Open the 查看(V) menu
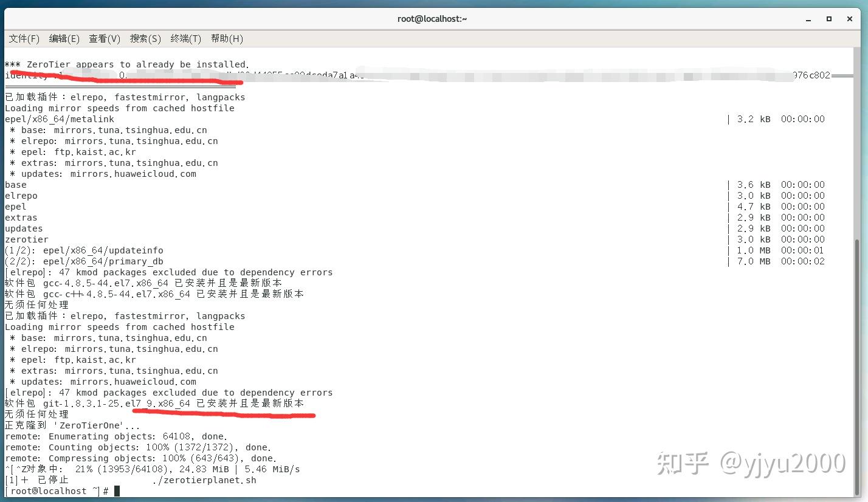This screenshot has width=868, height=502. [x=105, y=38]
